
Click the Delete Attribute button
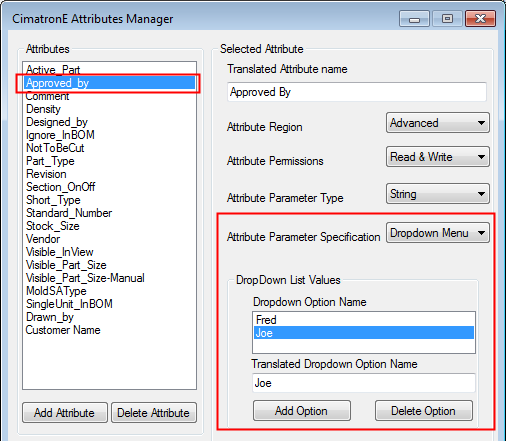click(x=154, y=413)
